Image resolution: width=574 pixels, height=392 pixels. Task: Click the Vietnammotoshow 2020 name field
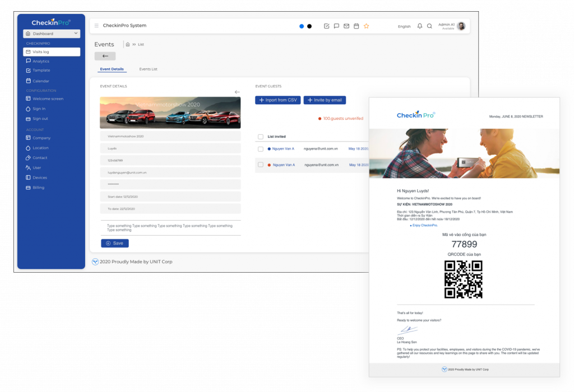(x=170, y=136)
